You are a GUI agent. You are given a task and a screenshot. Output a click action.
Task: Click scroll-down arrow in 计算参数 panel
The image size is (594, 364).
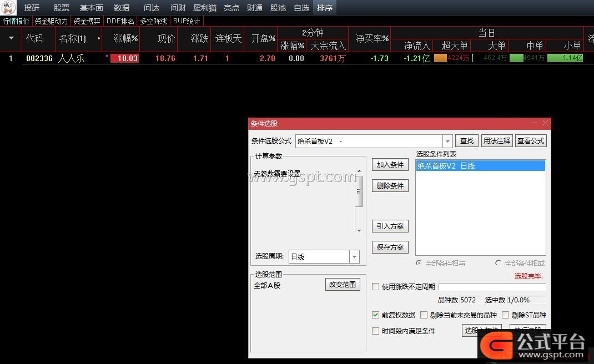coord(359,230)
